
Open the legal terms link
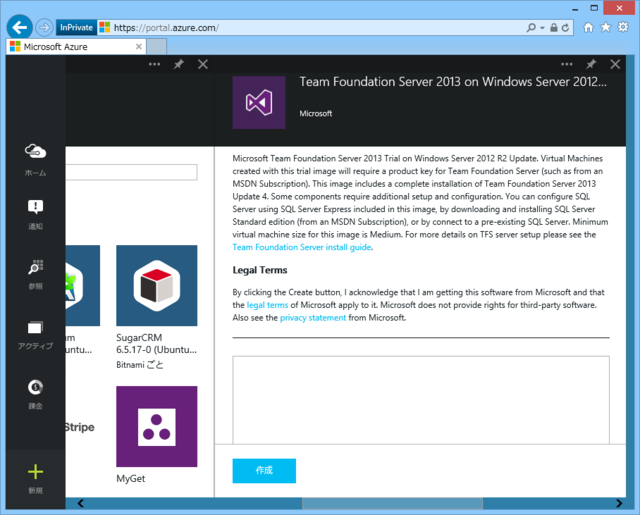pos(267,305)
